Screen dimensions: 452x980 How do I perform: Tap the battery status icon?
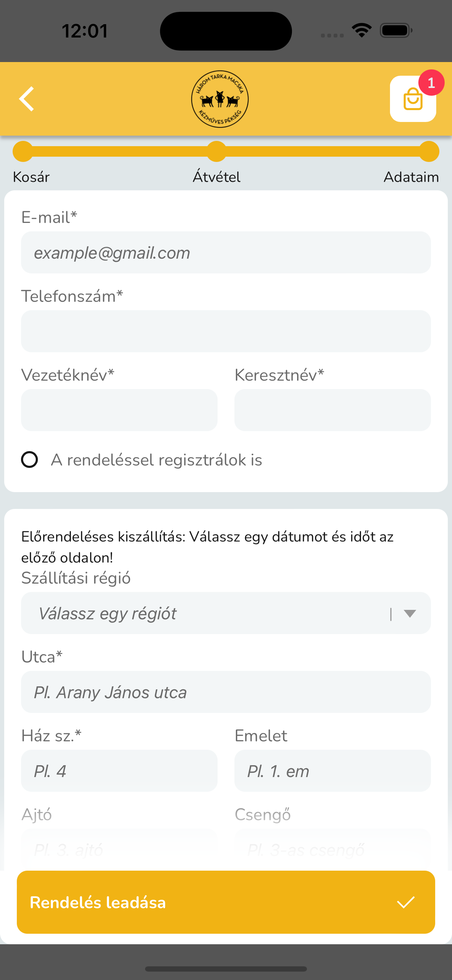click(x=396, y=30)
